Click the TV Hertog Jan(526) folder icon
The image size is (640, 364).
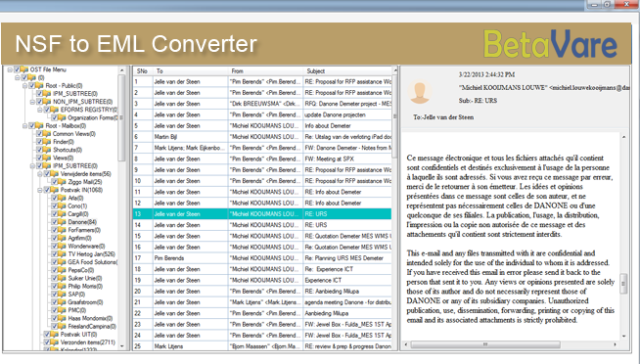[x=62, y=253]
